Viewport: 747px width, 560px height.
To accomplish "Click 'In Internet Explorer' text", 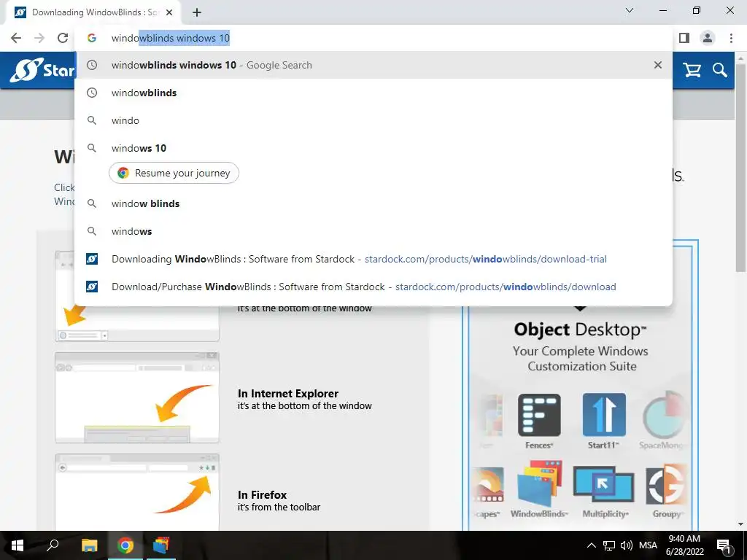I will click(x=287, y=394).
